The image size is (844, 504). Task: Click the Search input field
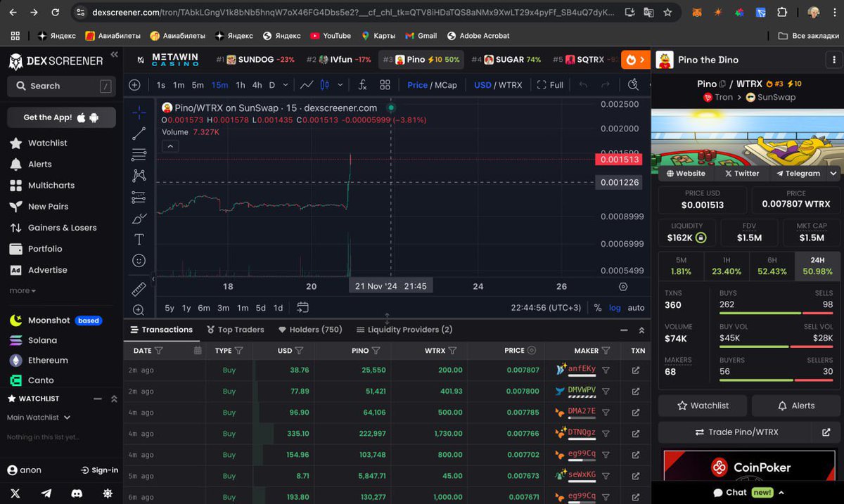(61, 86)
